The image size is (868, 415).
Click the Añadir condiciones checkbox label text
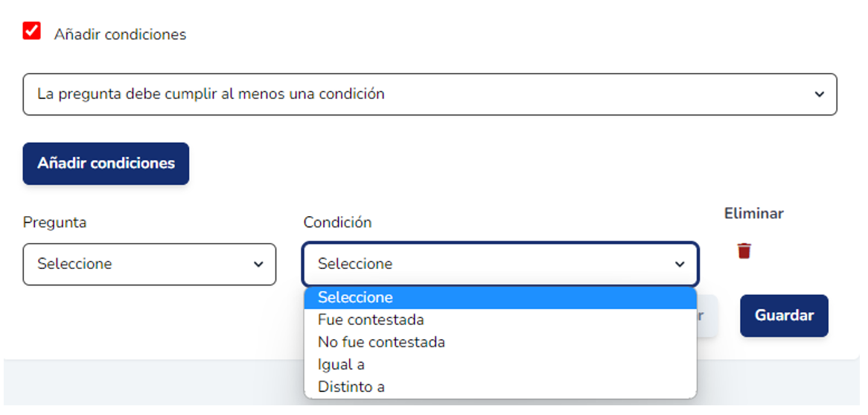[x=120, y=34]
